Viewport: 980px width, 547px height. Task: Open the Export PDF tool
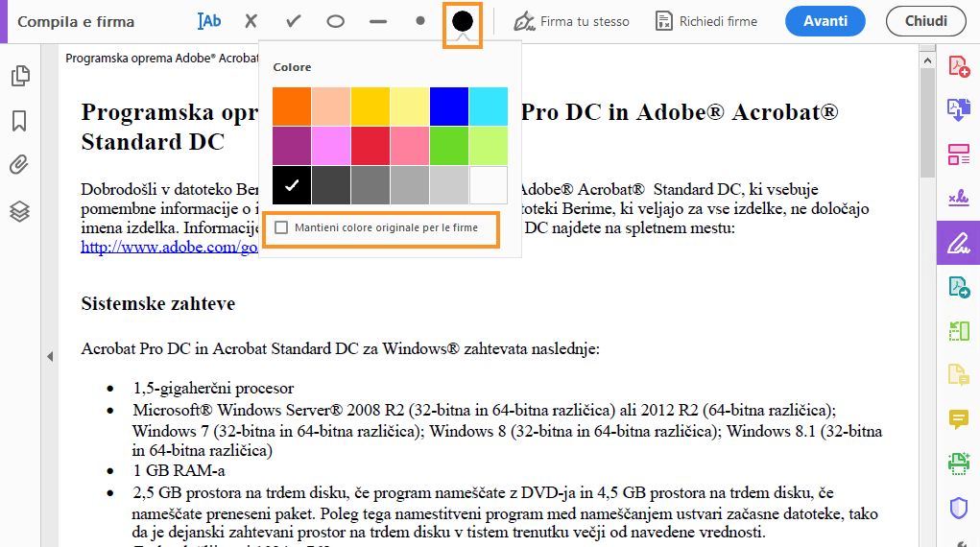(959, 109)
